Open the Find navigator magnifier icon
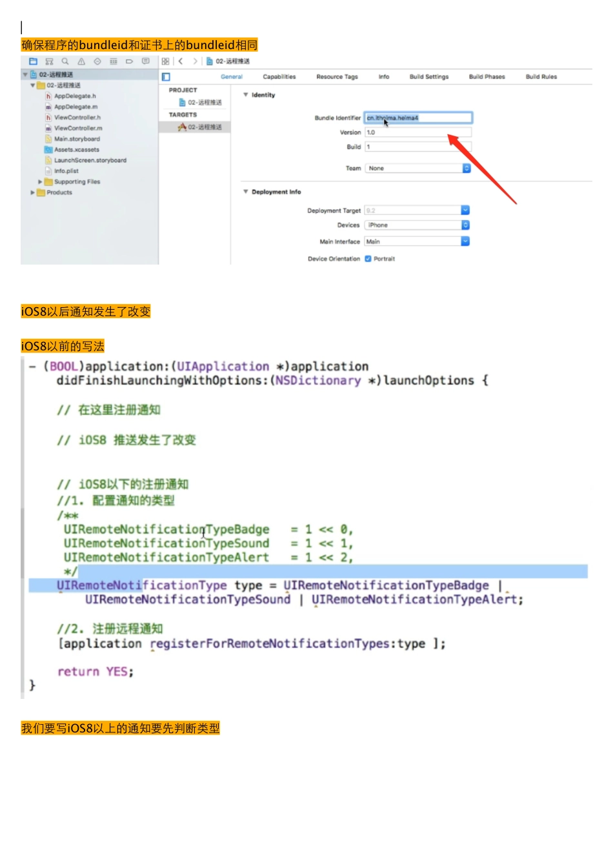The image size is (613, 868). (x=65, y=61)
